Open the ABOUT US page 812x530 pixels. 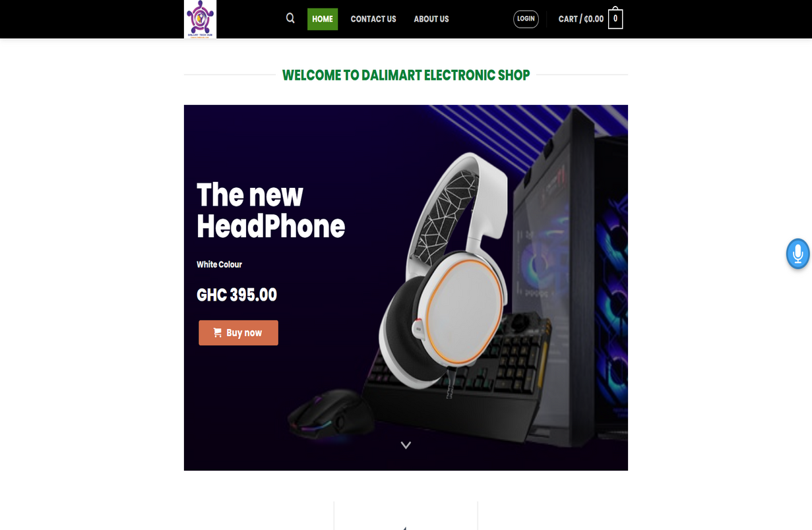431,19
